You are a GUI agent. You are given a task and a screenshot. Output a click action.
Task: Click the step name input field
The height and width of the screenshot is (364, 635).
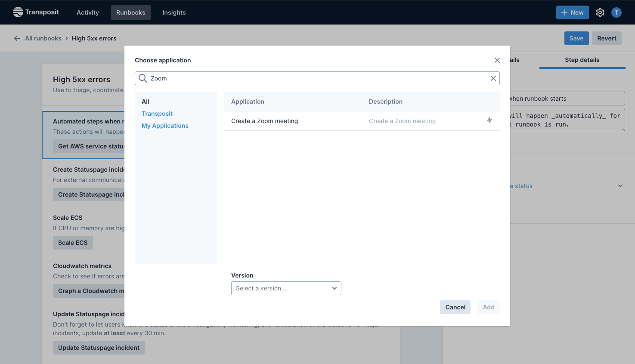567,99
